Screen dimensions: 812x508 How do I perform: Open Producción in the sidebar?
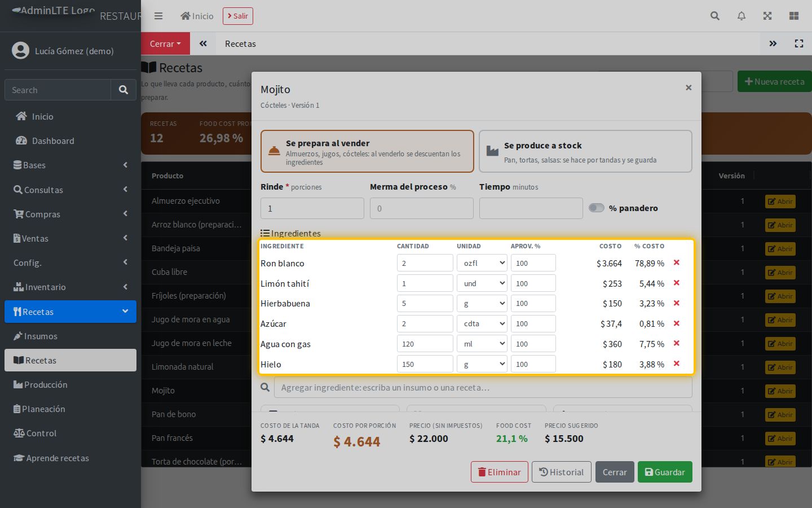point(70,384)
